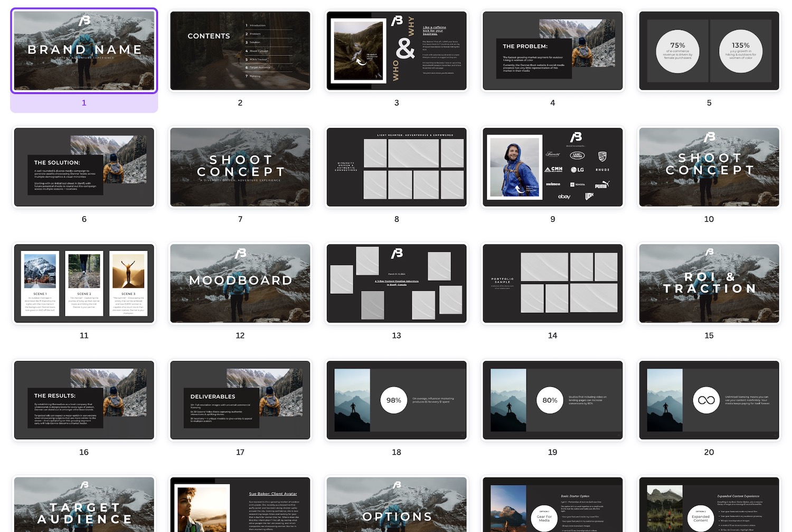This screenshot has width=792, height=532.
Task: Select the Puma logo on slide 9
Action: click(x=602, y=185)
